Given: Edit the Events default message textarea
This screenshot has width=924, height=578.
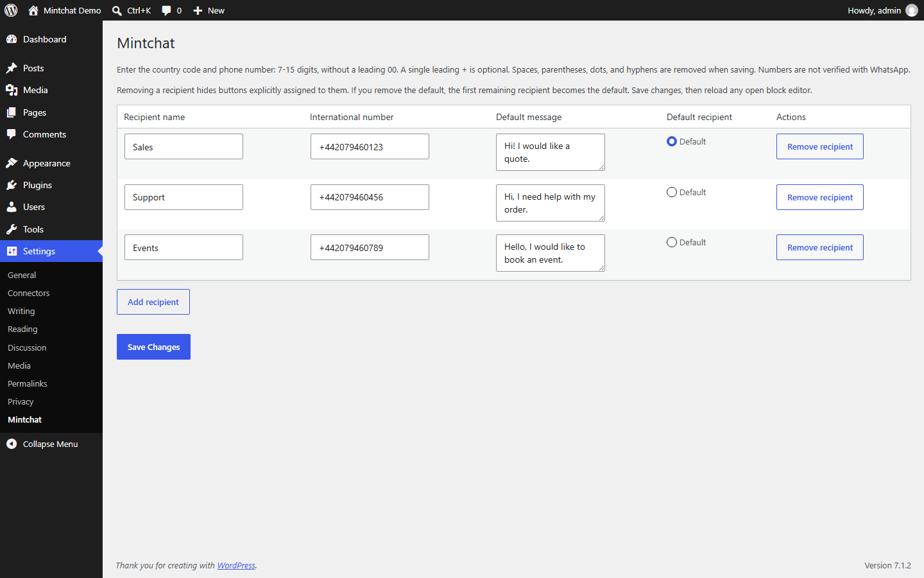Looking at the screenshot, I should (551, 253).
